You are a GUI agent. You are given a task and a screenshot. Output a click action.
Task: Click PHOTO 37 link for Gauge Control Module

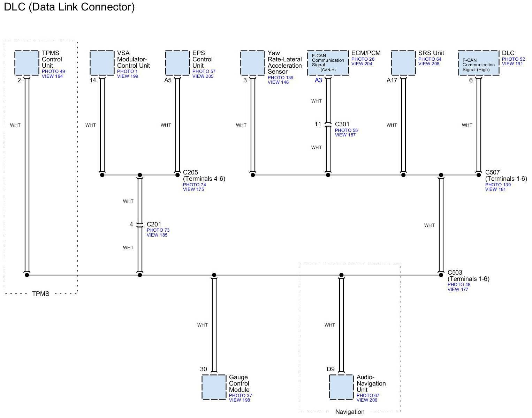(x=240, y=396)
